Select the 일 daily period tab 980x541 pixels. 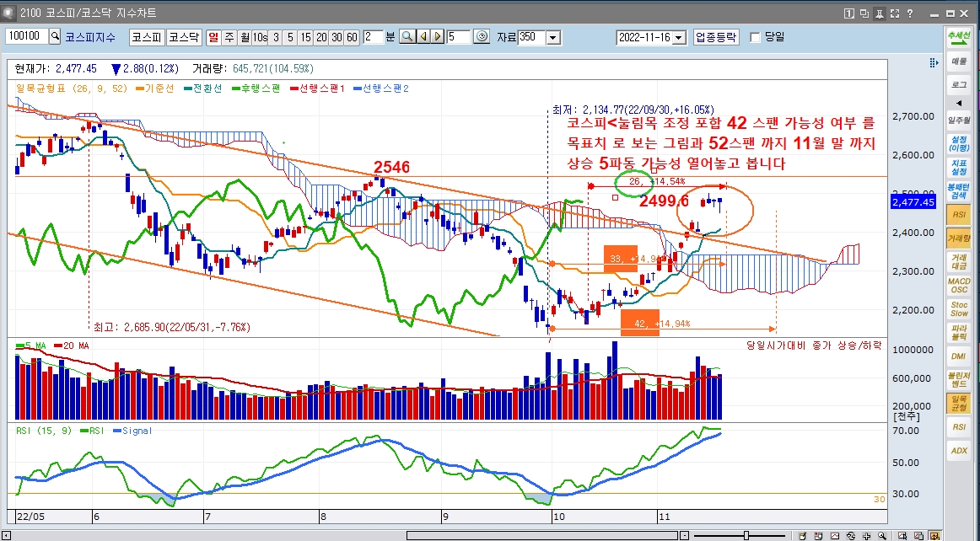[213, 37]
